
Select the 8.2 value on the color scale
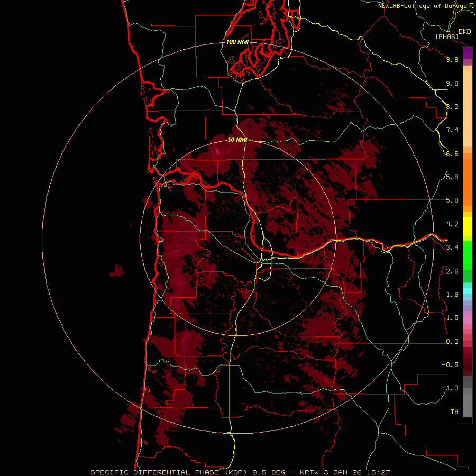[452, 106]
